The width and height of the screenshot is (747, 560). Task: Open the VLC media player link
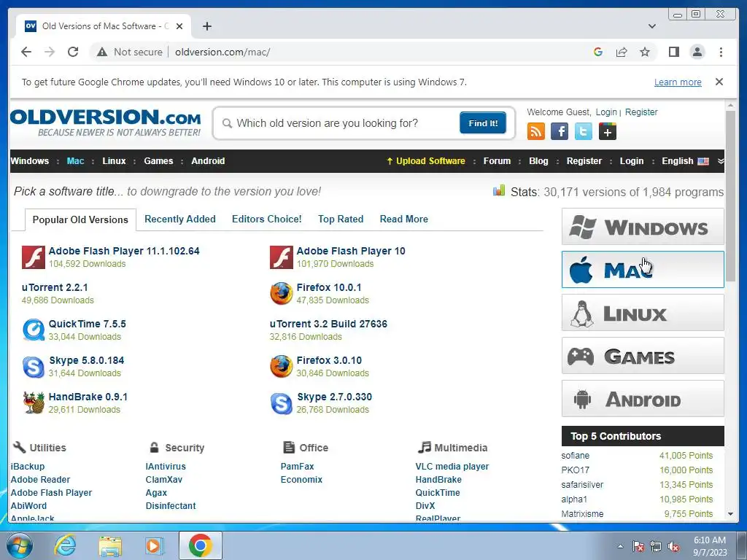pyautogui.click(x=452, y=467)
